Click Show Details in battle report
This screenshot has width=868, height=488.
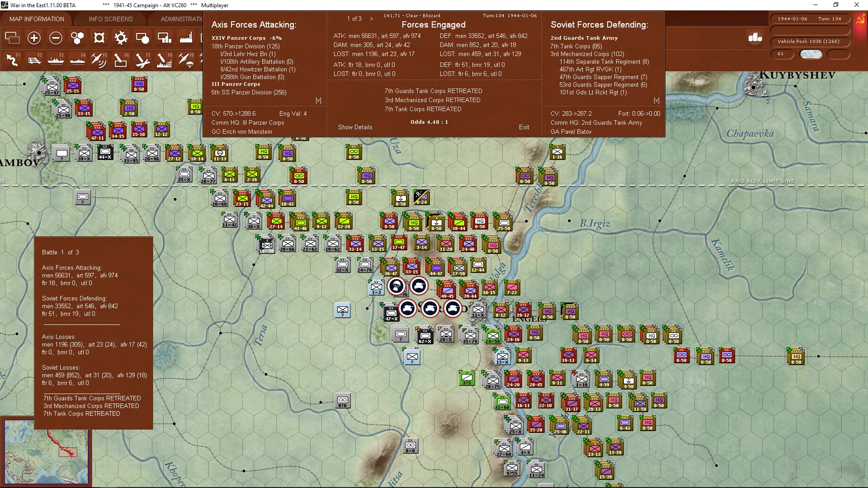click(x=355, y=127)
